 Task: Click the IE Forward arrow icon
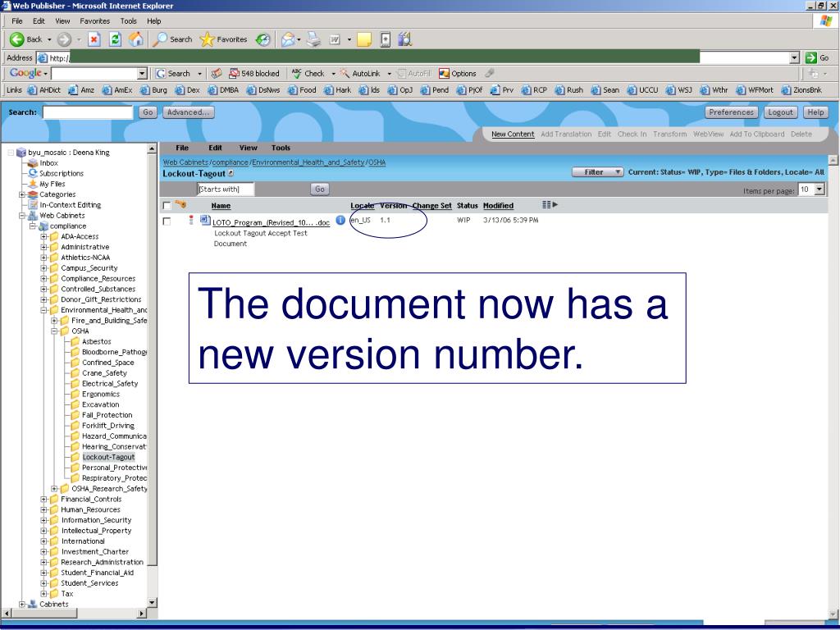click(64, 39)
